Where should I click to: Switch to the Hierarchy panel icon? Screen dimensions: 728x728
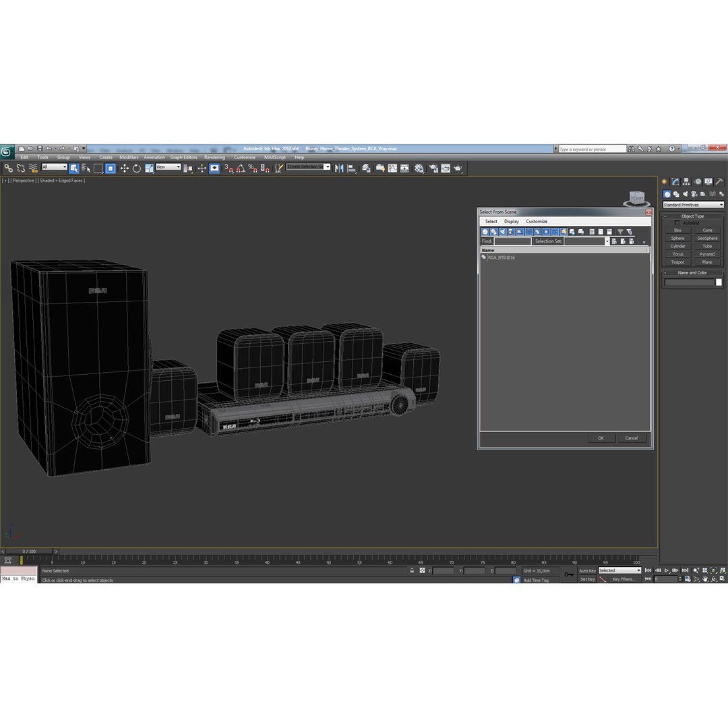[686, 181]
